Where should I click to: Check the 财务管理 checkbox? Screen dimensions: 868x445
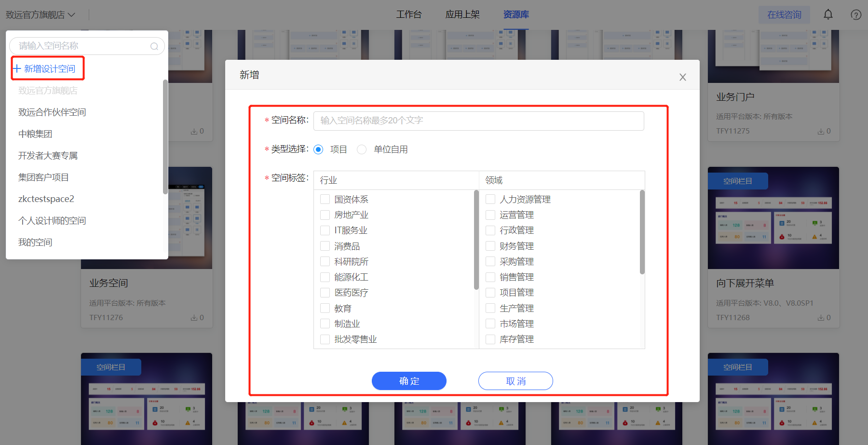pyautogui.click(x=490, y=246)
